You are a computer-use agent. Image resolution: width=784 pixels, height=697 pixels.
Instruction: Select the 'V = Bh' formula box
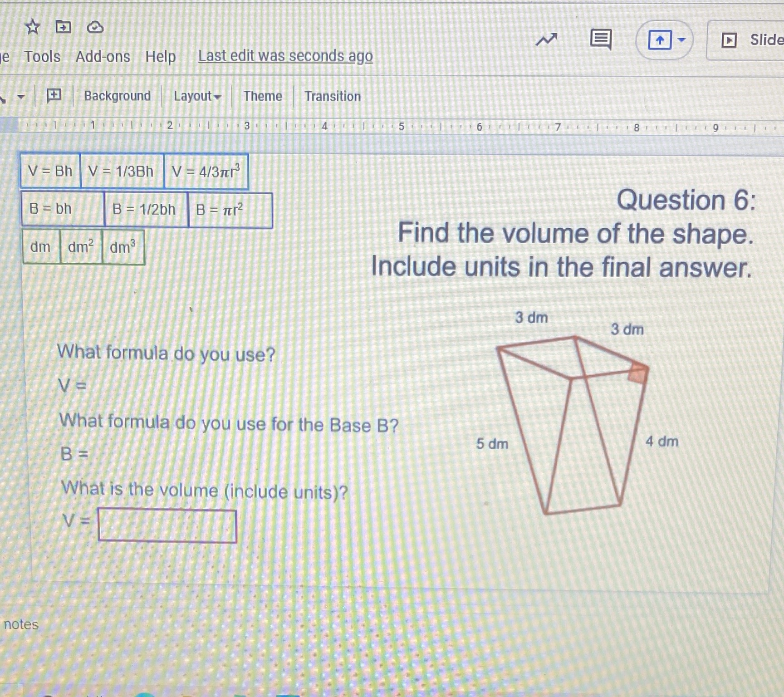50,171
